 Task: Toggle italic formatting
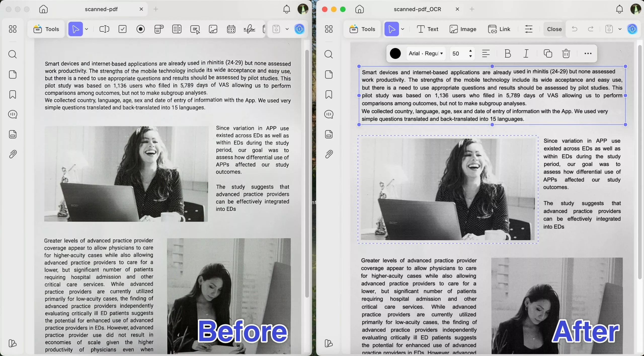(x=526, y=54)
